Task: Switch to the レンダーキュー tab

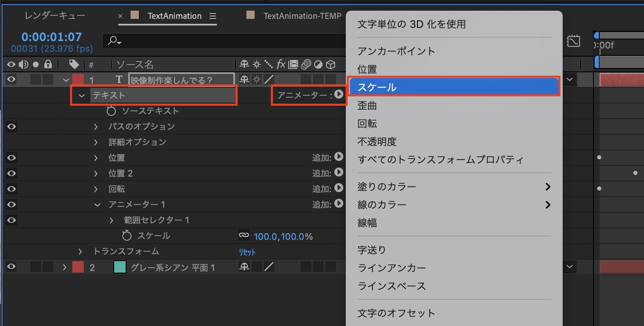Action: [x=55, y=16]
